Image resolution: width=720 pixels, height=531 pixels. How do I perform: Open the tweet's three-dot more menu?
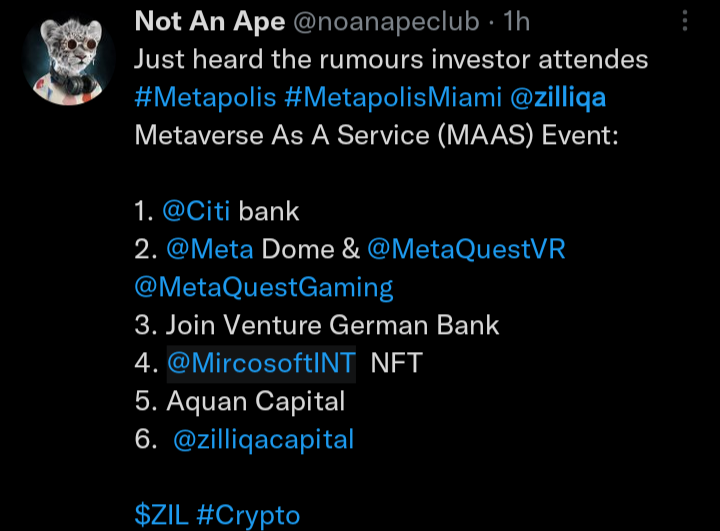(x=685, y=21)
